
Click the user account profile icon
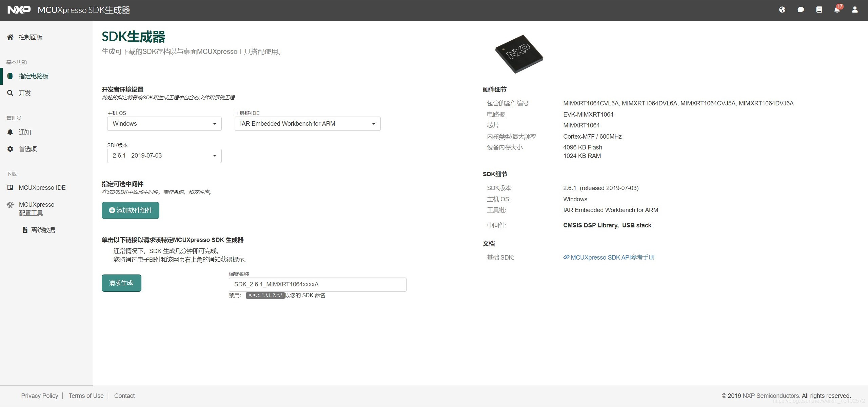855,10
